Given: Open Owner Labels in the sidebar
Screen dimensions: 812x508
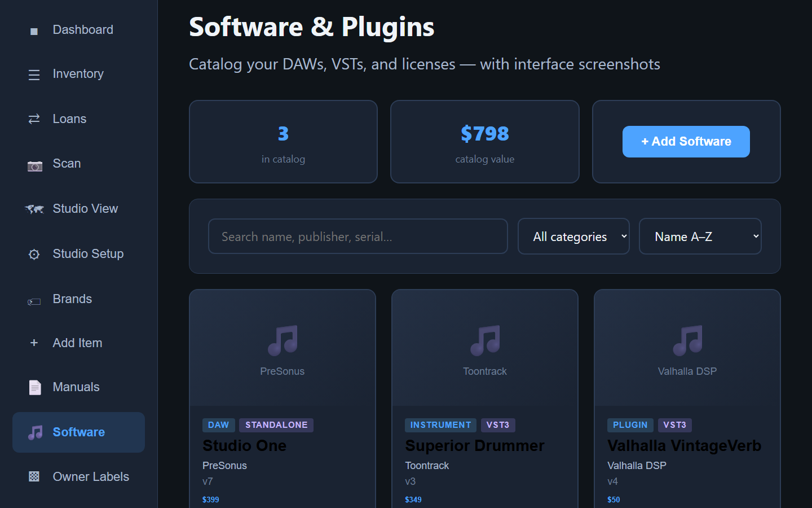Looking at the screenshot, I should pos(78,476).
